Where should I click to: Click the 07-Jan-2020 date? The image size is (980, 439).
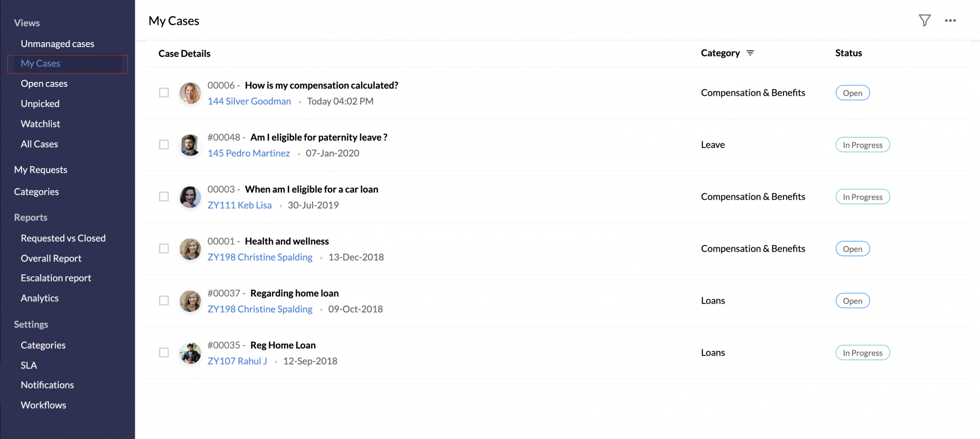click(x=332, y=153)
